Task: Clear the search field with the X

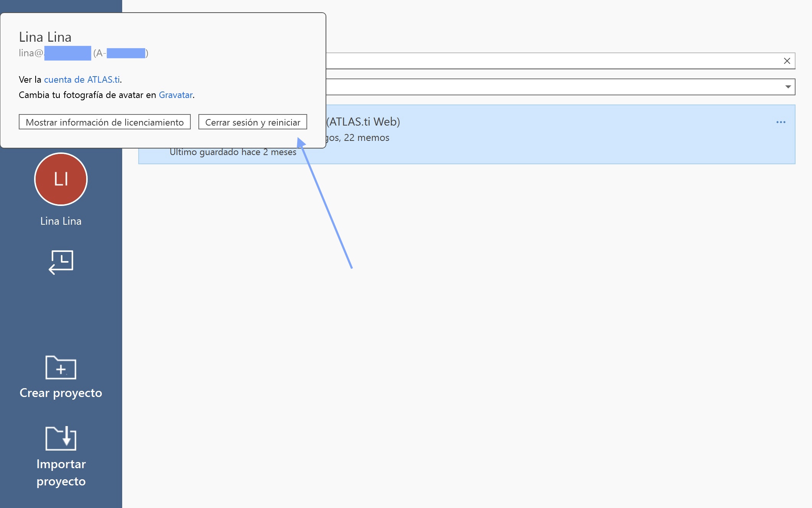Action: point(787,61)
